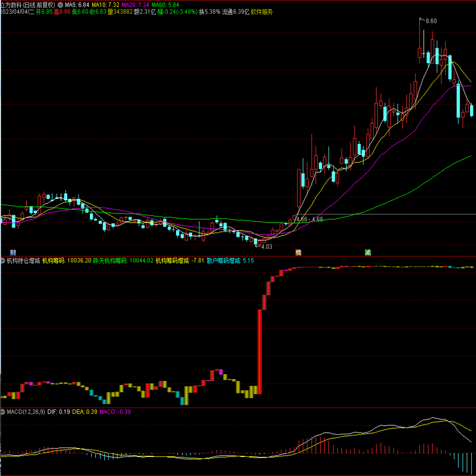
Task: Click the green 减 event marker
Action: coord(368,253)
